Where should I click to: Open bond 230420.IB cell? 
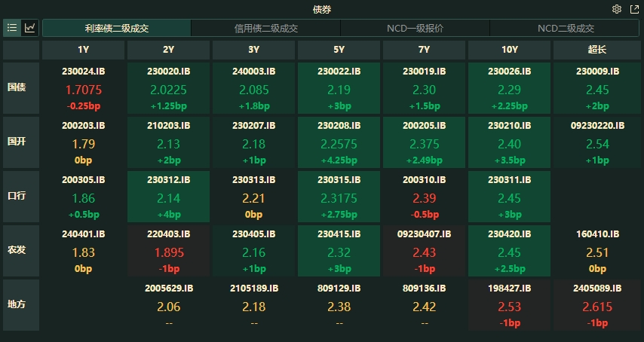[x=509, y=251]
